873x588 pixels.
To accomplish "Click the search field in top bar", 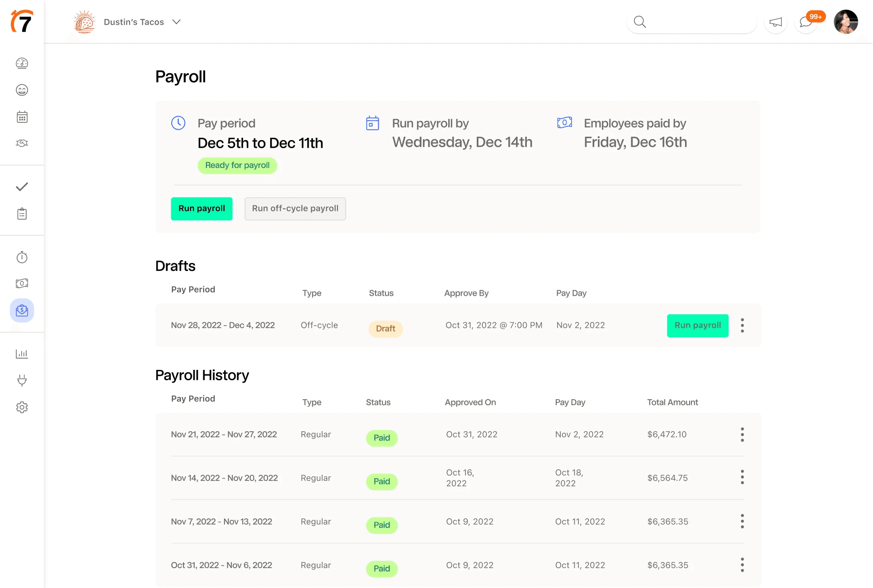I will click(x=691, y=22).
